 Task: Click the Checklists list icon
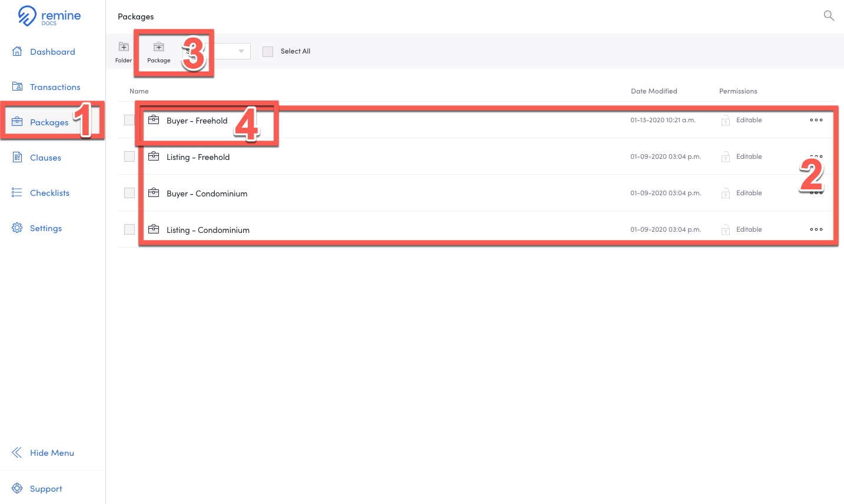[17, 192]
